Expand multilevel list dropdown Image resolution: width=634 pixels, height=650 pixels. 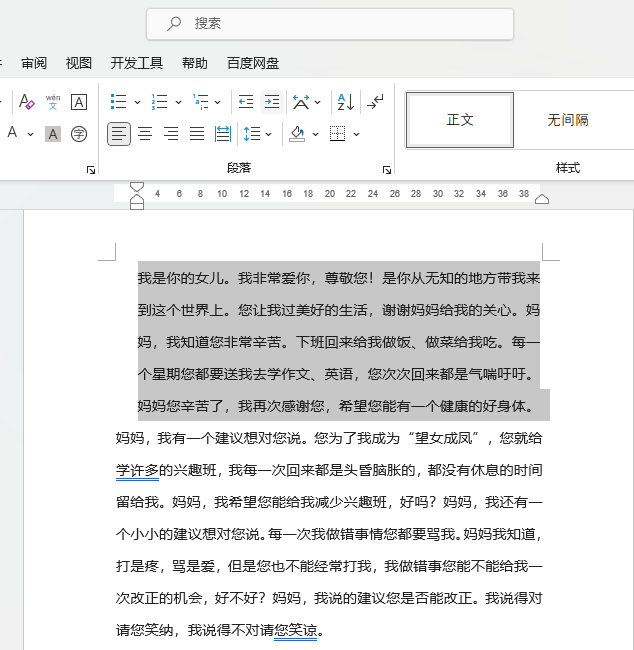pyautogui.click(x=218, y=102)
